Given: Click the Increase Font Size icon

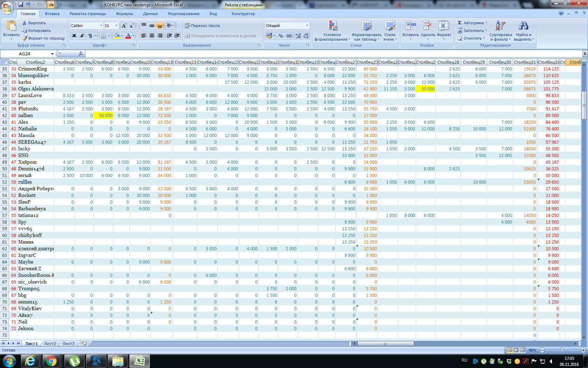Looking at the screenshot, I should tap(124, 26).
